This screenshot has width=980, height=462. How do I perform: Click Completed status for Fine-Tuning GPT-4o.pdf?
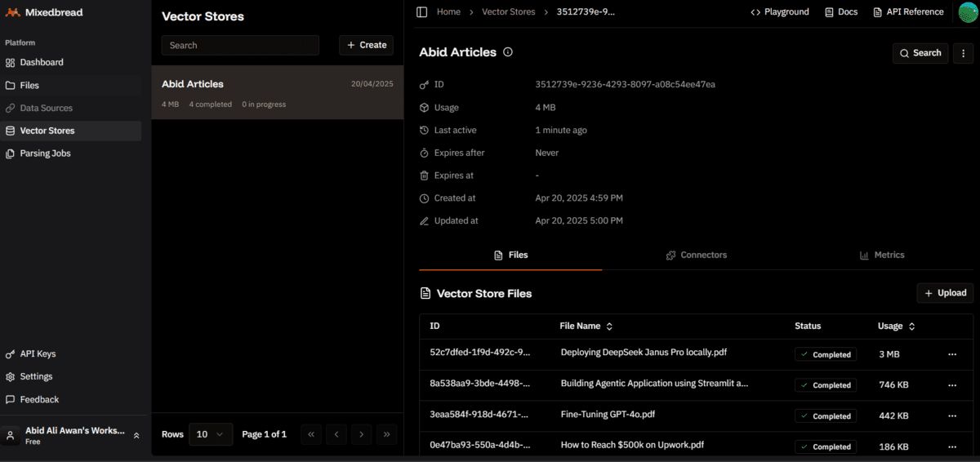[x=826, y=415]
